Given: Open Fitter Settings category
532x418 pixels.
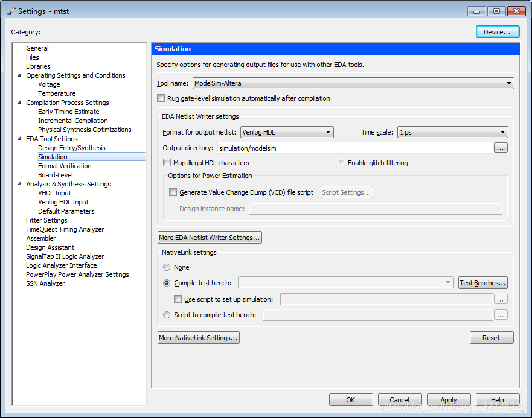Looking at the screenshot, I should (x=46, y=220).
